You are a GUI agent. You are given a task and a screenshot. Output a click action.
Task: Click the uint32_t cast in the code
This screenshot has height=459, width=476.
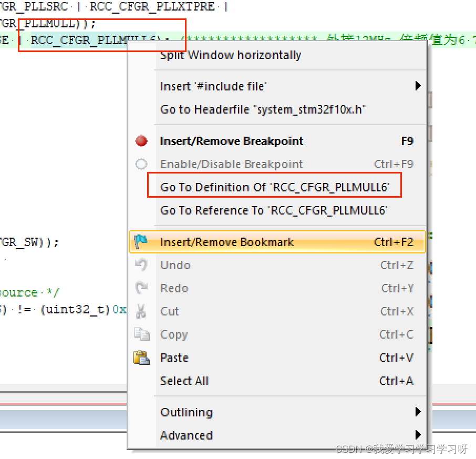[75, 310]
